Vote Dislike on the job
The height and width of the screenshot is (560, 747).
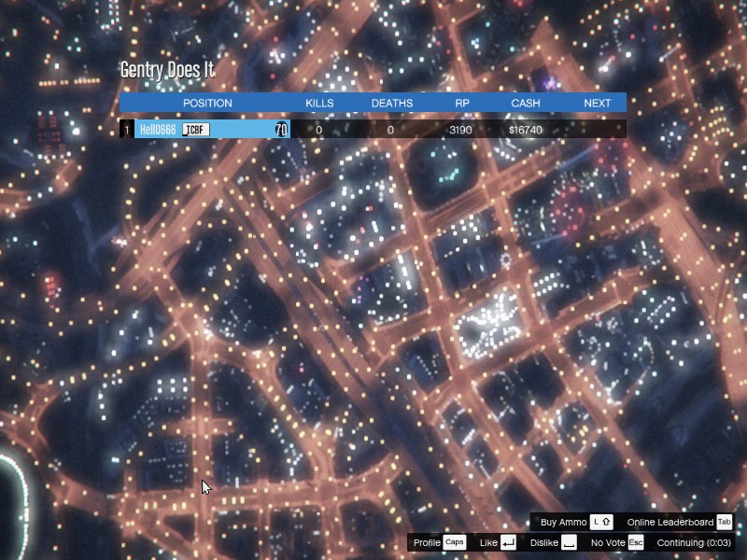[x=544, y=542]
